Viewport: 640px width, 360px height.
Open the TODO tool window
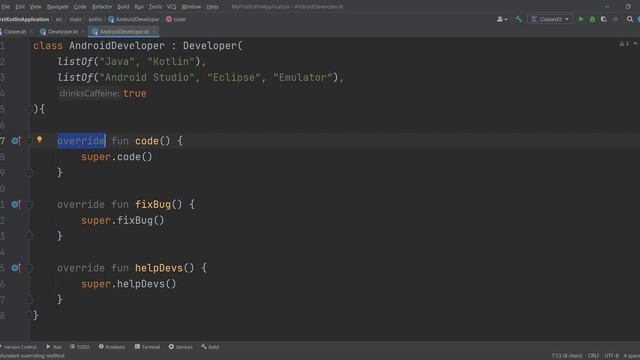80,347
